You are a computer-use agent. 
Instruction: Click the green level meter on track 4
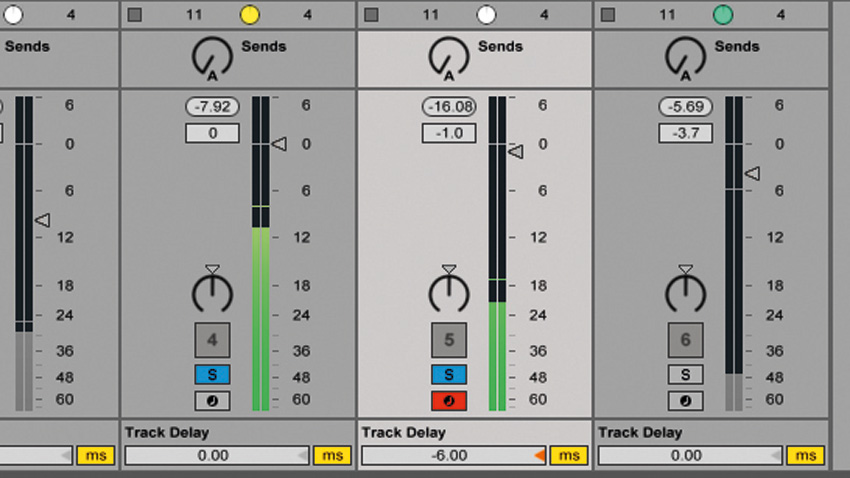(261, 254)
